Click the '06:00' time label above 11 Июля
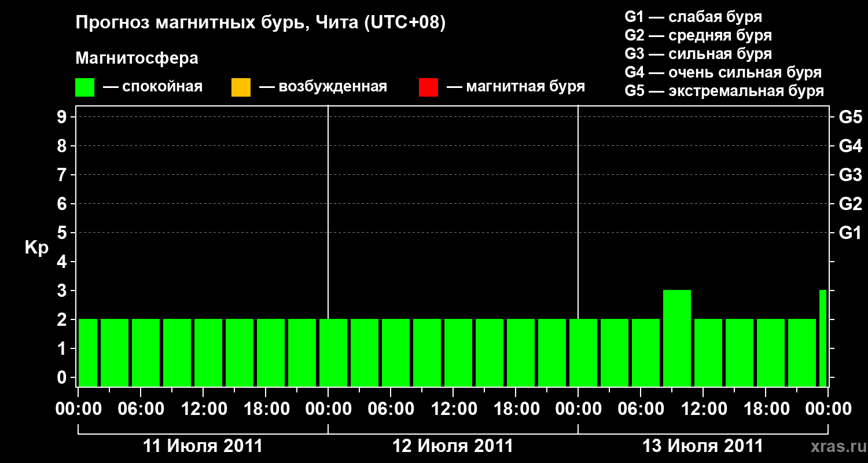 point(140,409)
